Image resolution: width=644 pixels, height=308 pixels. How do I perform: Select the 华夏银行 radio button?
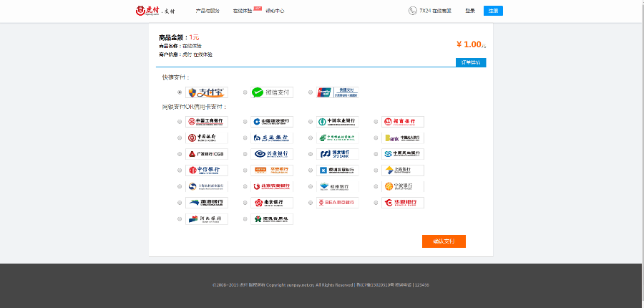[x=376, y=203]
